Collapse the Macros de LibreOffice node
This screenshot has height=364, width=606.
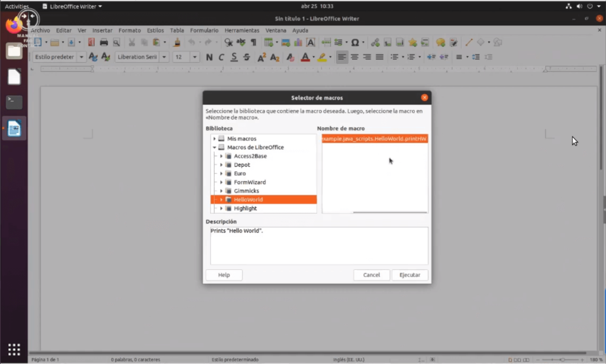click(x=215, y=147)
